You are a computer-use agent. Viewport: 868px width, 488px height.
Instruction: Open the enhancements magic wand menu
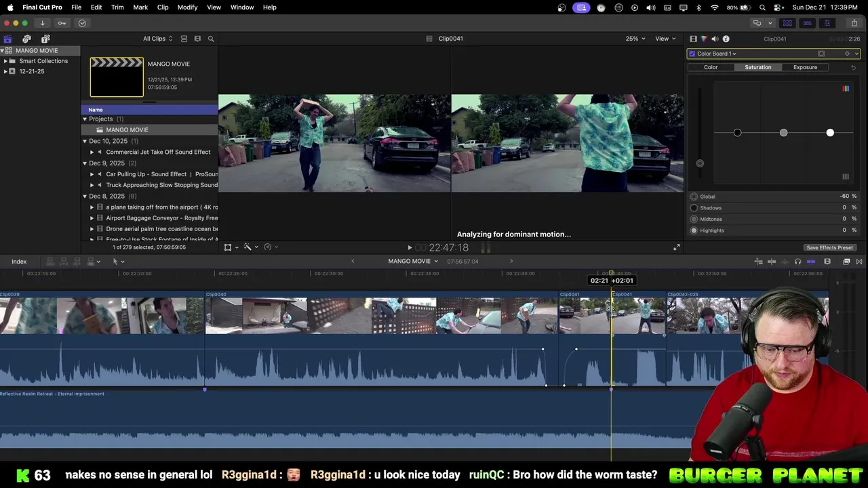point(250,247)
